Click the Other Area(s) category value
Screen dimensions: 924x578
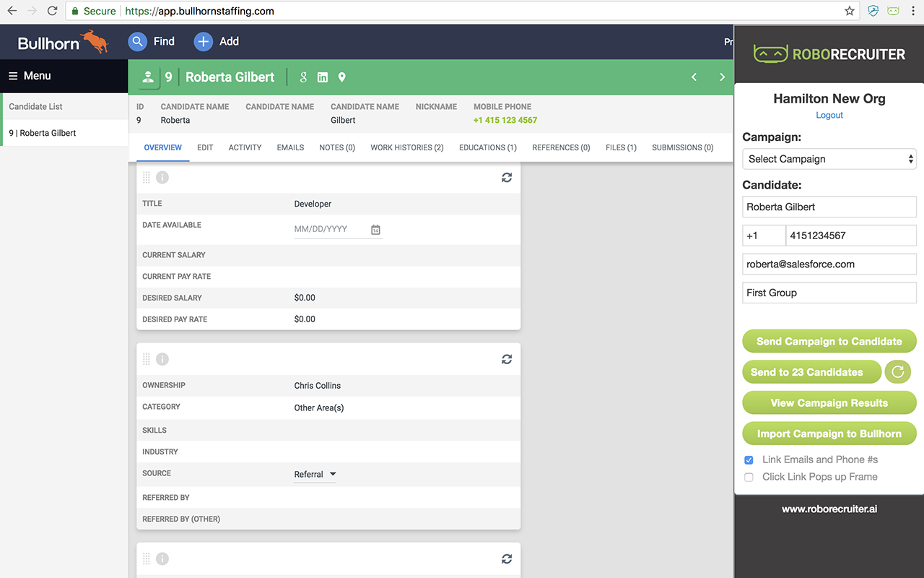319,408
